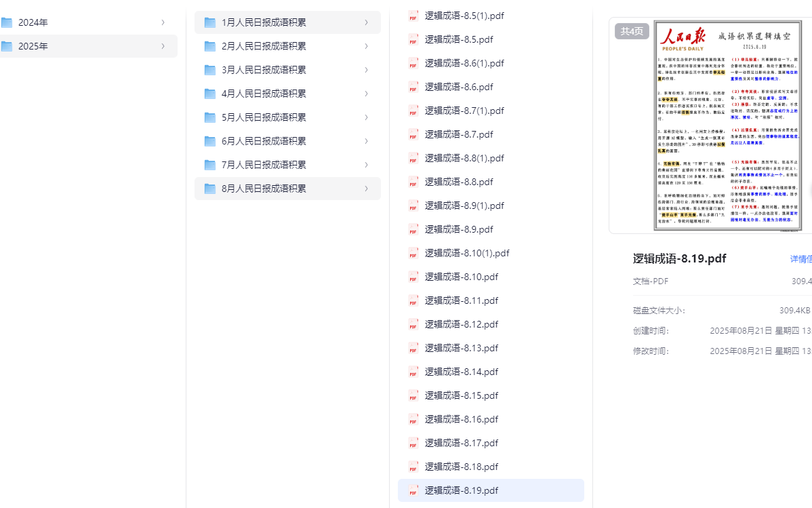Select file name 逻辑成语-8.13.pdf
This screenshot has height=508, width=812.
coord(462,348)
